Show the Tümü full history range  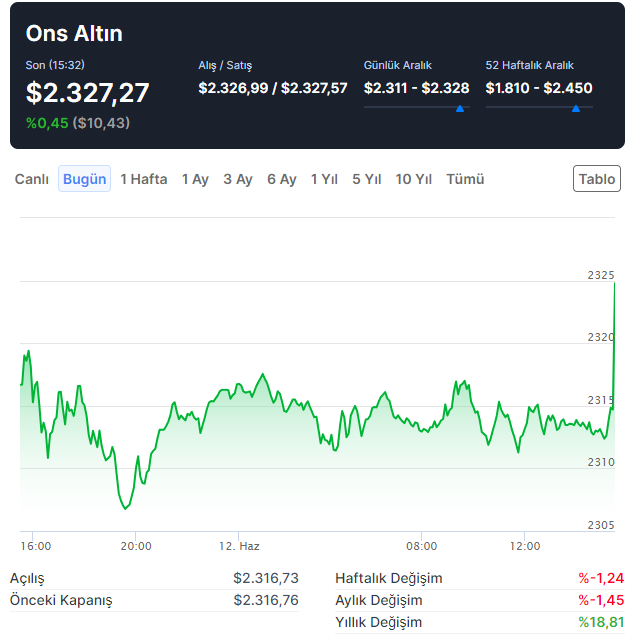(465, 179)
